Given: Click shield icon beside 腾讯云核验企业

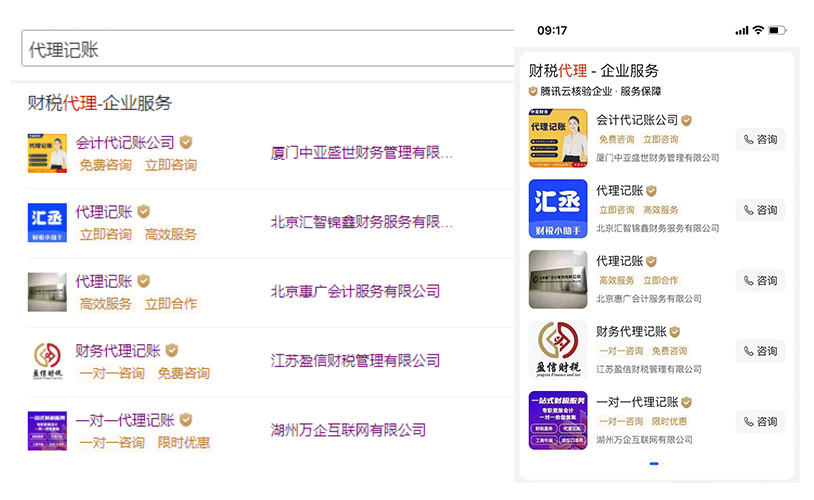Looking at the screenshot, I should click(x=533, y=92).
